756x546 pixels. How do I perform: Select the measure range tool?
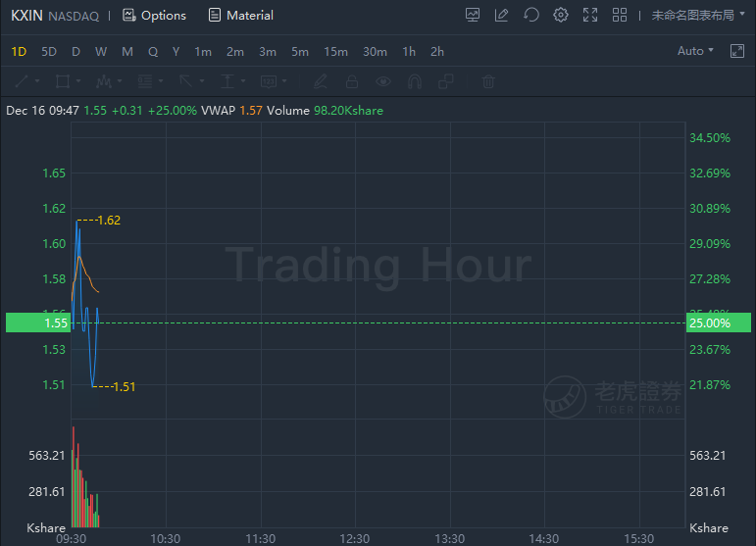tap(227, 81)
